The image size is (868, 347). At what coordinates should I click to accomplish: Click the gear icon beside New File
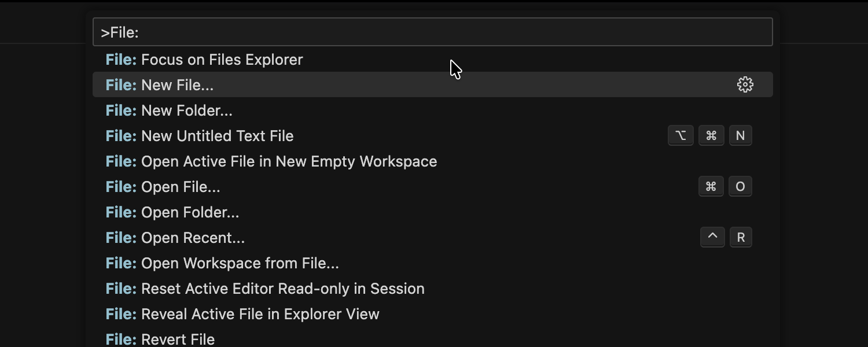click(x=745, y=85)
